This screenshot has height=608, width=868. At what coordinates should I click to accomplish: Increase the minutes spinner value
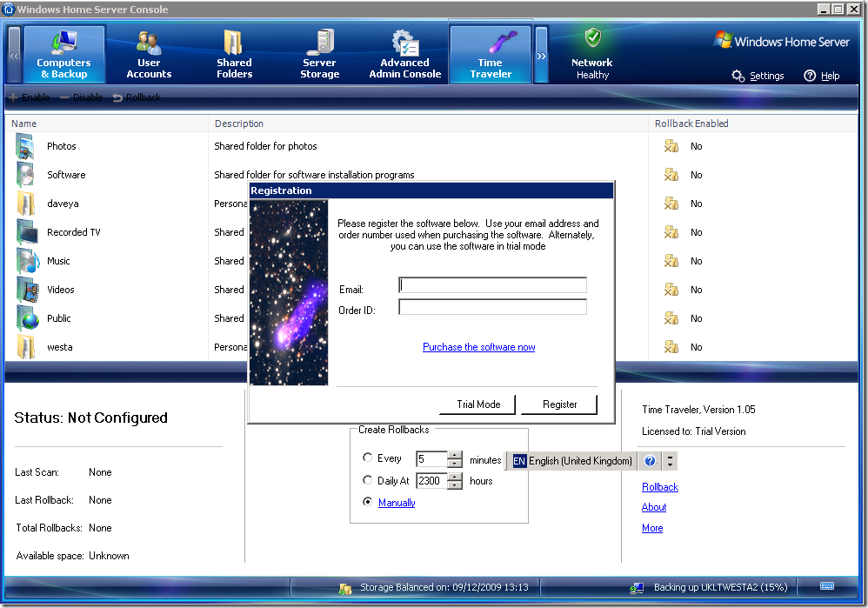455,455
